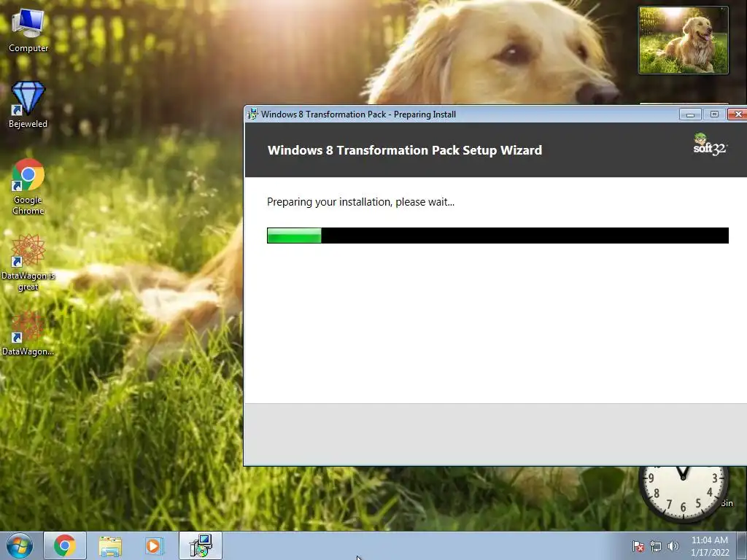Select the installer taskbar button
The width and height of the screenshot is (747, 560).
pyautogui.click(x=201, y=545)
